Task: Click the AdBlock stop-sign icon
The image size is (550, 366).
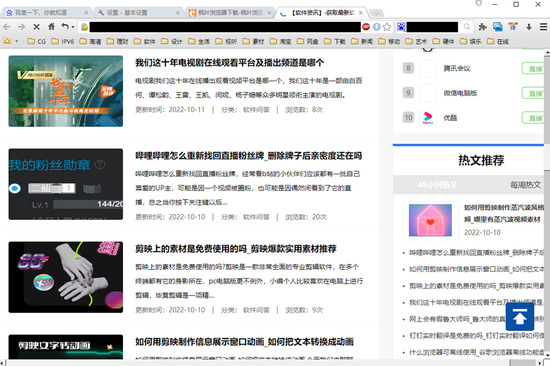Action: click(366, 27)
